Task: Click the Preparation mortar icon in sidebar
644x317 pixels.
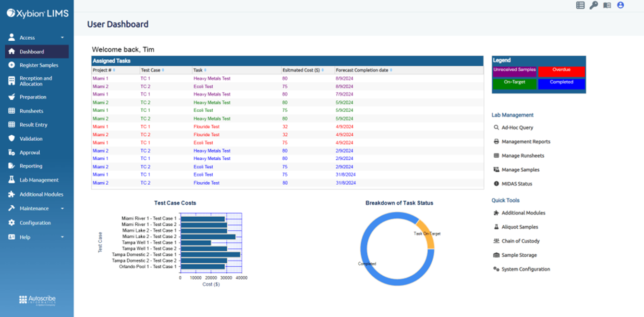Action: (12, 97)
